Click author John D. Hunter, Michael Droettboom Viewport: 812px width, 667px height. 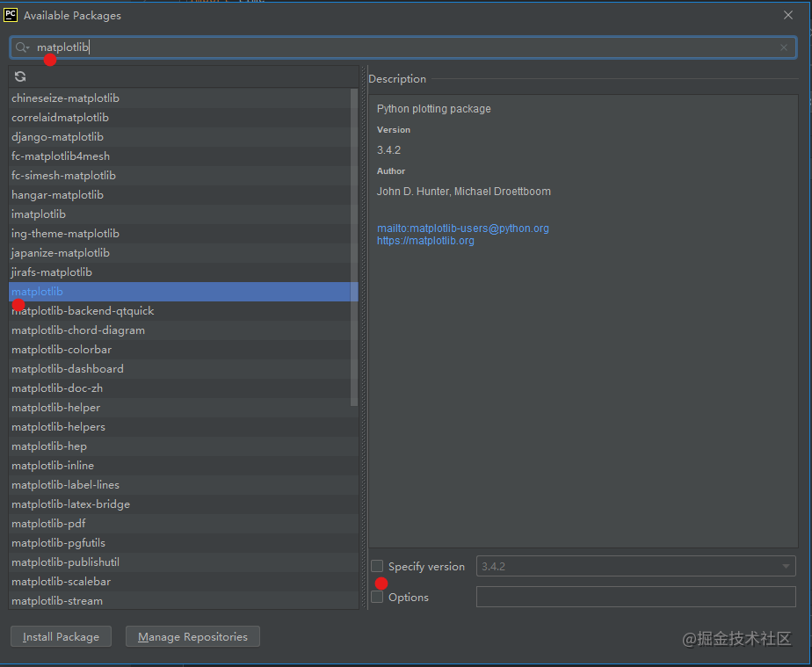(x=464, y=192)
